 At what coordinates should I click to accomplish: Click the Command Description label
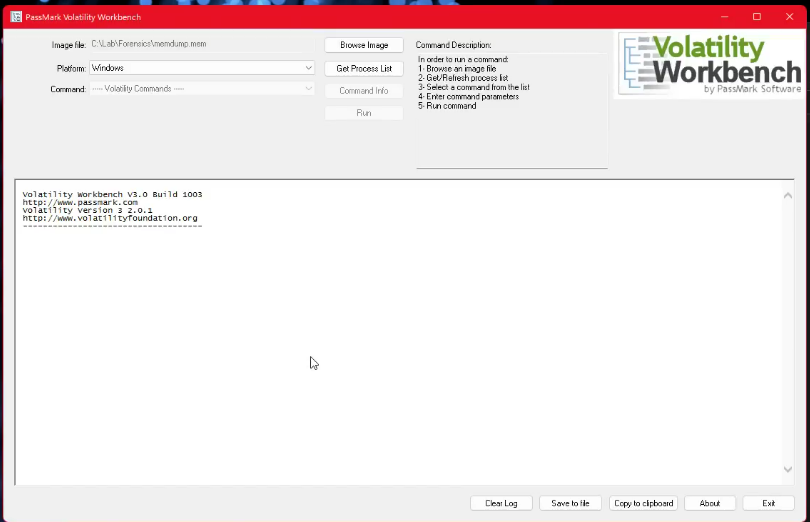pyautogui.click(x=454, y=45)
